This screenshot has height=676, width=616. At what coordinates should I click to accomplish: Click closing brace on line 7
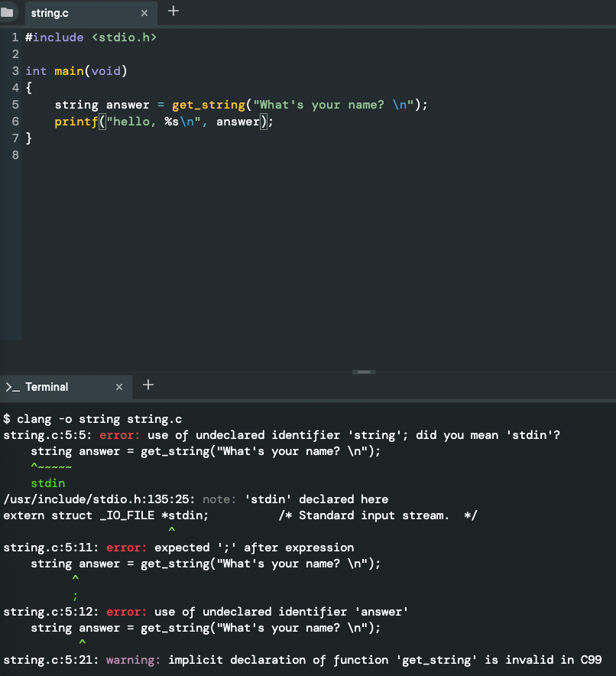[x=29, y=138]
